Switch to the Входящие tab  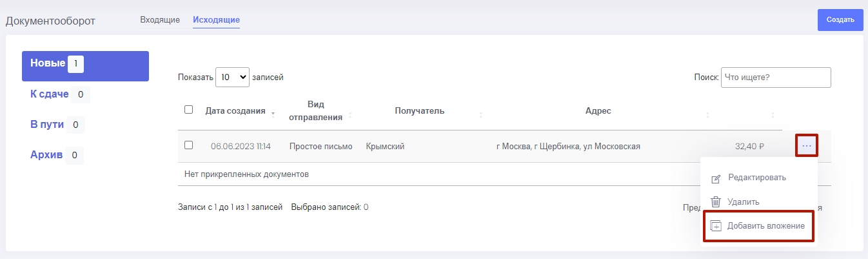(160, 20)
